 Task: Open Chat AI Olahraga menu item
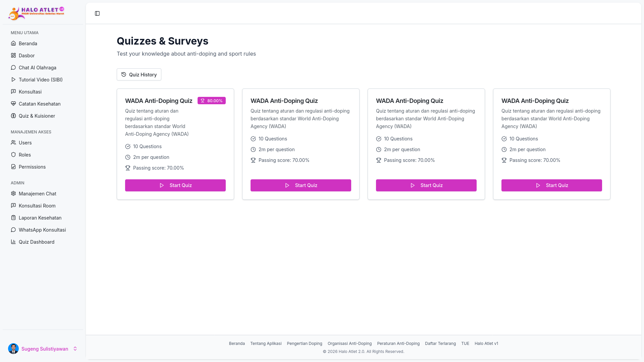43,67
